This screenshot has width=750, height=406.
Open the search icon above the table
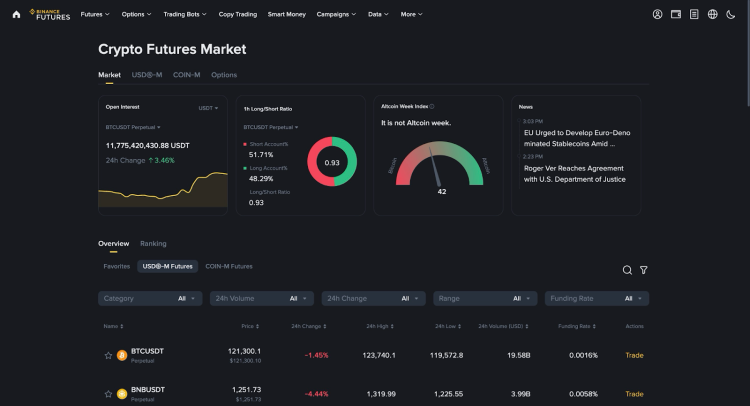[627, 270]
